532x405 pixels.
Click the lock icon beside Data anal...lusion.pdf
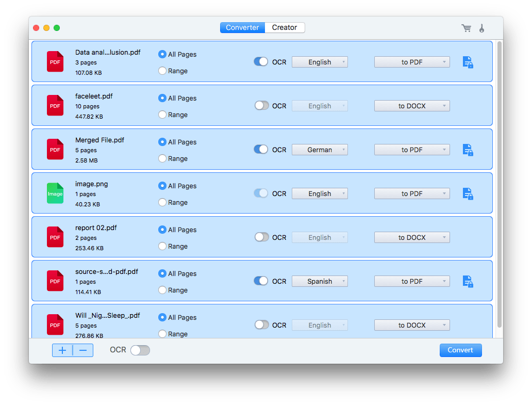pos(468,62)
